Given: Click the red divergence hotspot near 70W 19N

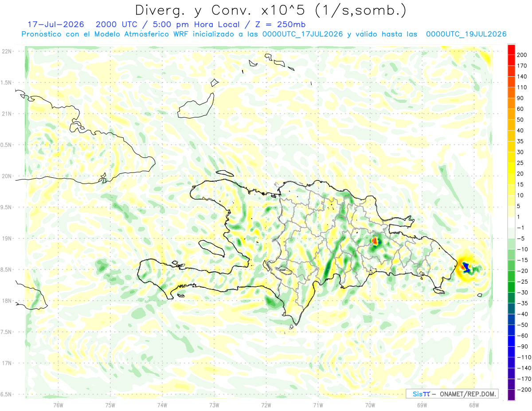Looking at the screenshot, I should point(375,241).
